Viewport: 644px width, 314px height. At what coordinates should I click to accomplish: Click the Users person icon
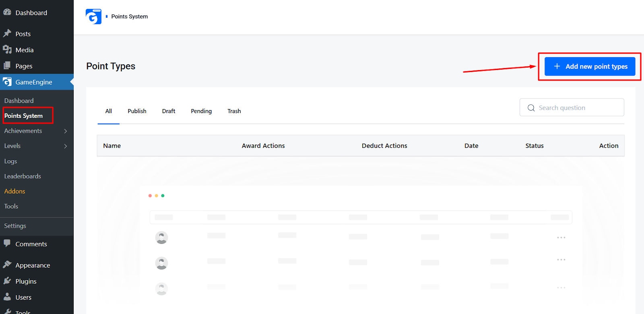pyautogui.click(x=7, y=297)
